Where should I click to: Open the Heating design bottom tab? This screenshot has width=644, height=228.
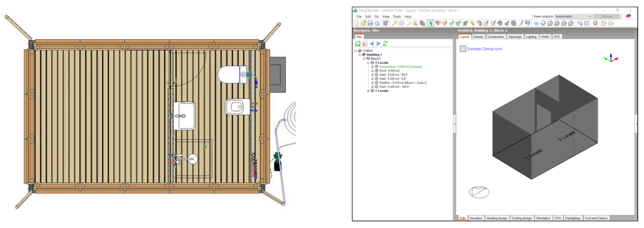click(x=497, y=218)
